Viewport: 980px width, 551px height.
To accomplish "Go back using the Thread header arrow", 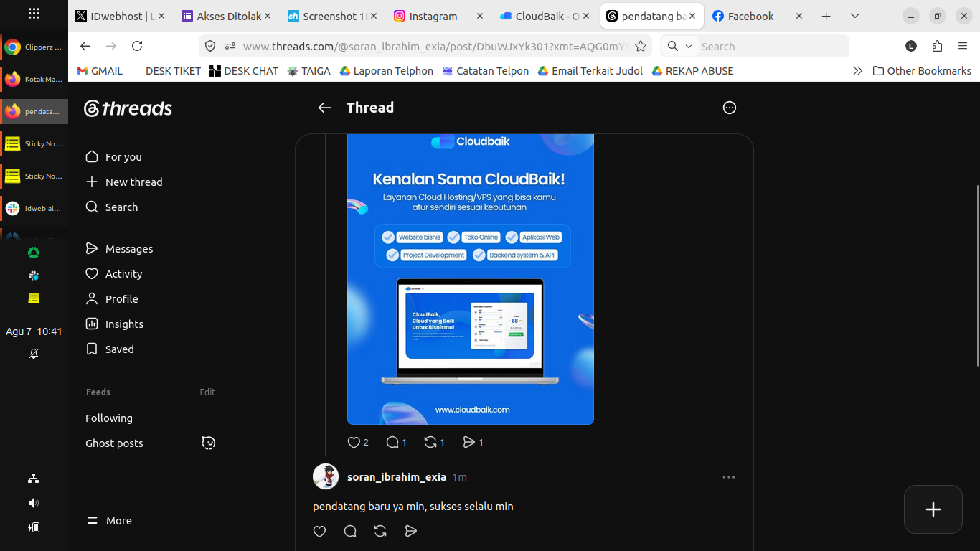I will click(325, 108).
